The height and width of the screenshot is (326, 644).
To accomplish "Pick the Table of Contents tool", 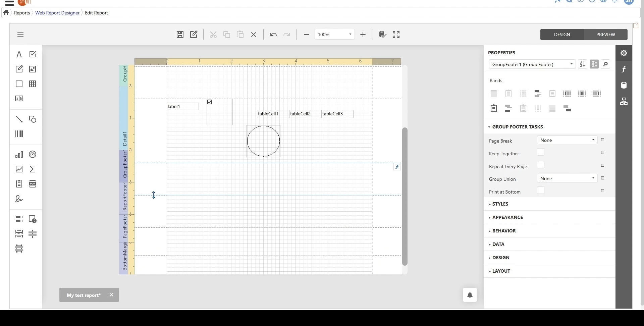I will tap(19, 219).
